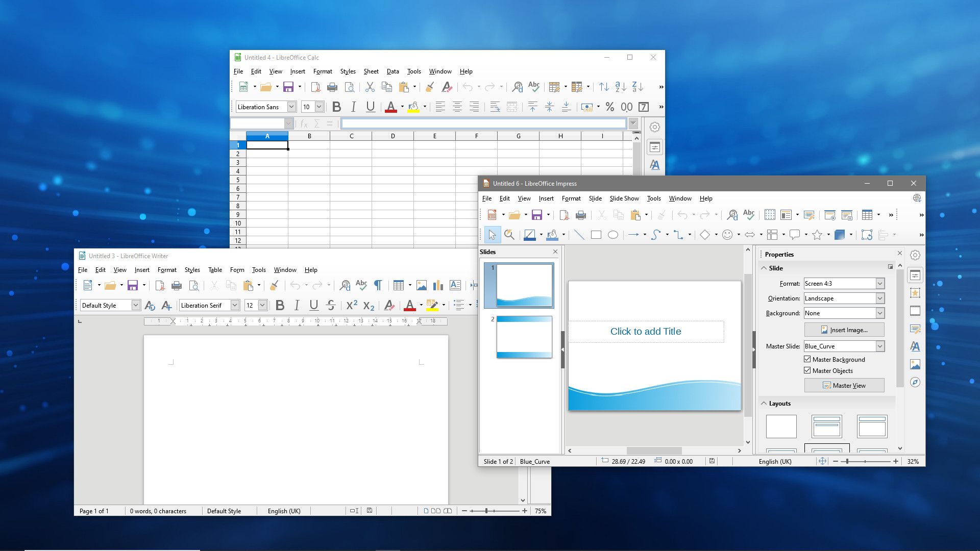This screenshot has height=551, width=980.
Task: Open the slide Format dropdown showing Screen 4:3
Action: (x=879, y=283)
